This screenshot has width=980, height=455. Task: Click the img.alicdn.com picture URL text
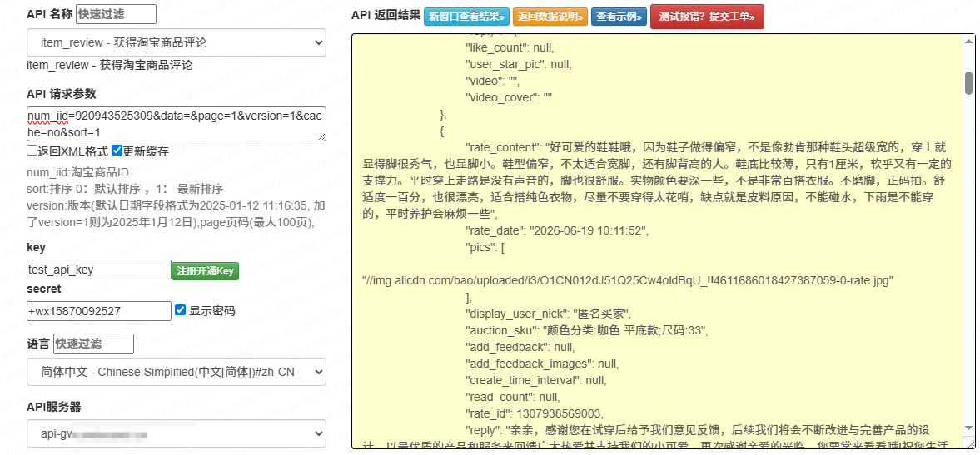pos(626,281)
